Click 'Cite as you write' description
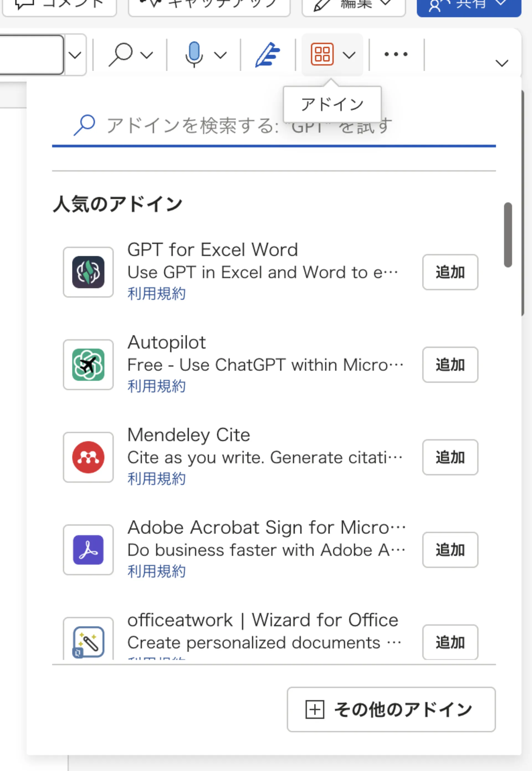 click(265, 458)
